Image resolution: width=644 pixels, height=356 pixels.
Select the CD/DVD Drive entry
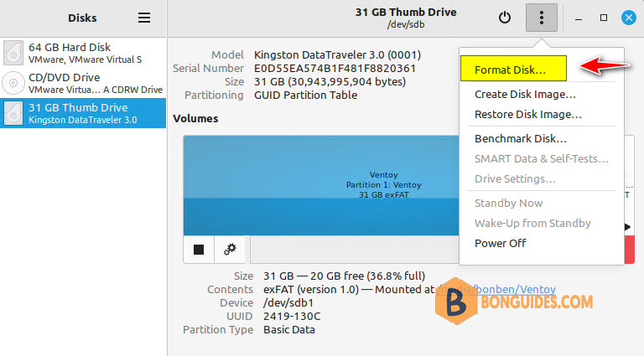83,83
